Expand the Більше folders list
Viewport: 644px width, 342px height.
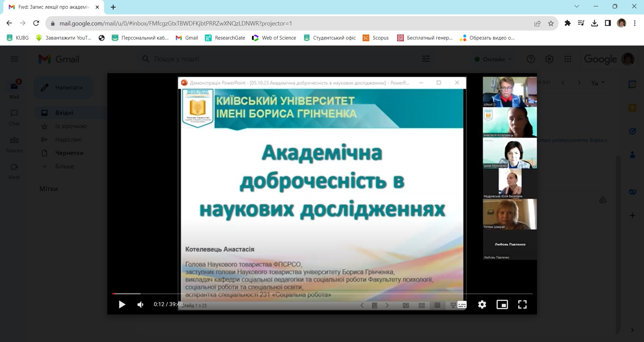pyautogui.click(x=64, y=166)
